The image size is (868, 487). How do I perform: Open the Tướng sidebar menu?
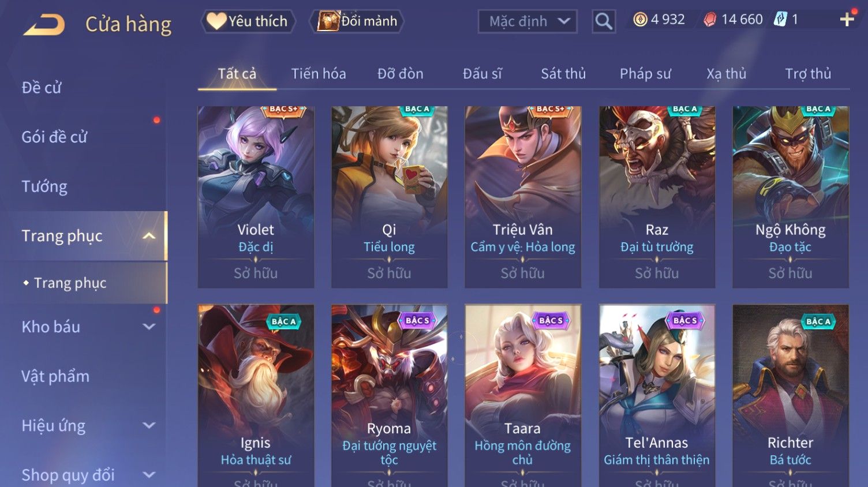(44, 186)
